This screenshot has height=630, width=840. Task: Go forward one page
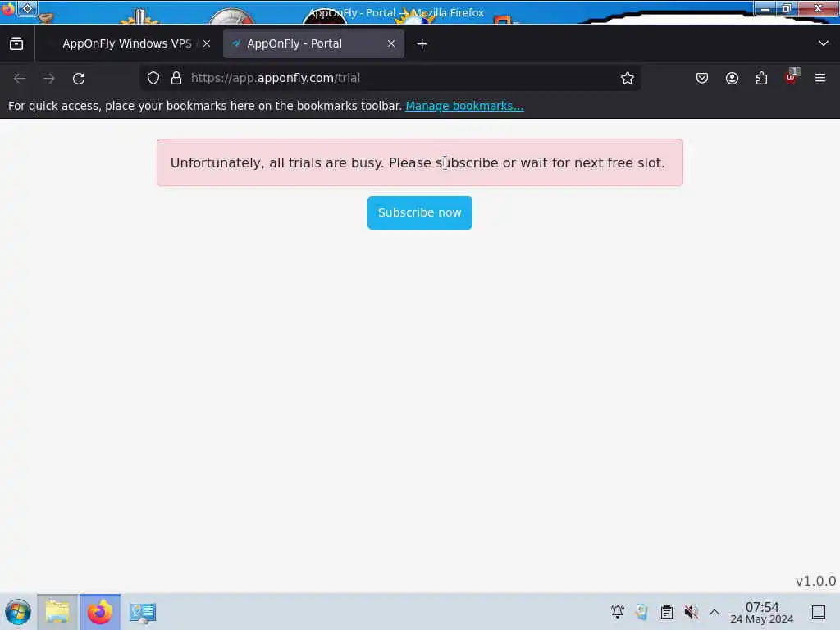coord(49,78)
